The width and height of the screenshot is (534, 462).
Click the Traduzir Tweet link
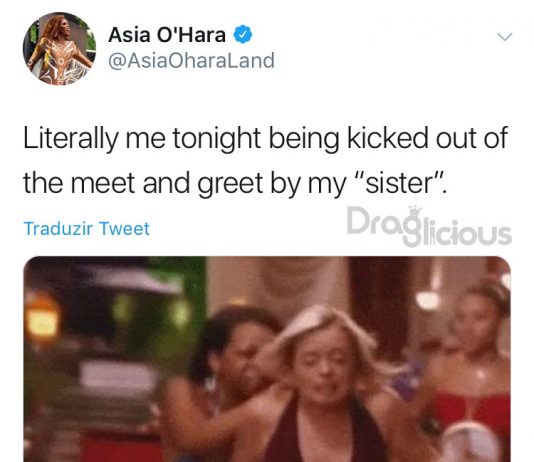point(87,228)
